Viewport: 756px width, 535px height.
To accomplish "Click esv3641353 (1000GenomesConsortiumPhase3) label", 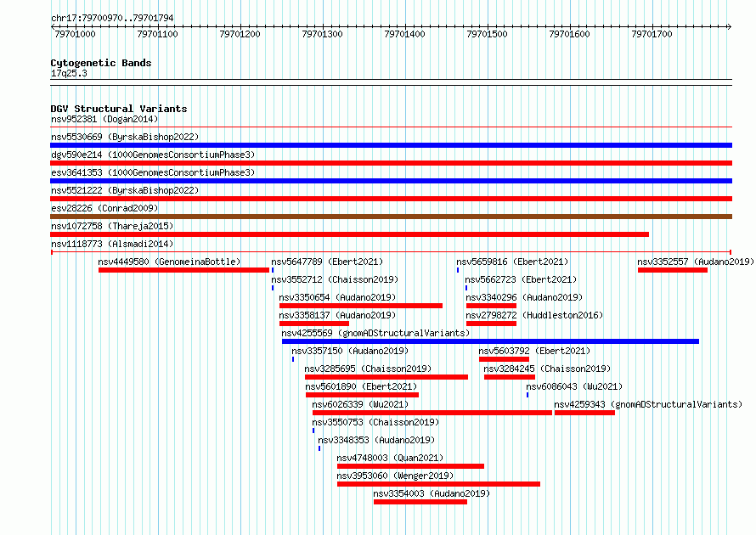I will (x=153, y=172).
